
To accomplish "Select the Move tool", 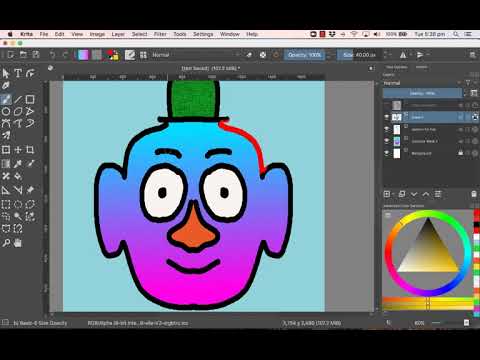I will click(x=18, y=150).
